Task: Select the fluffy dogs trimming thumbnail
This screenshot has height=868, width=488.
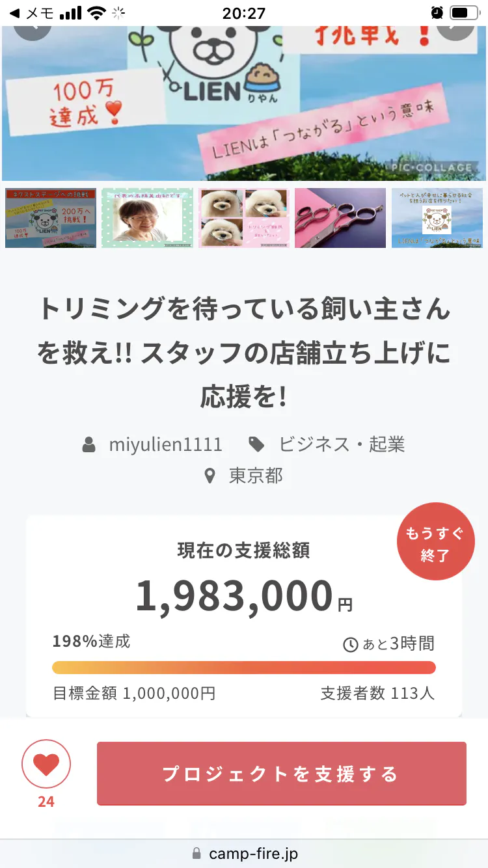Action: pyautogui.click(x=243, y=218)
